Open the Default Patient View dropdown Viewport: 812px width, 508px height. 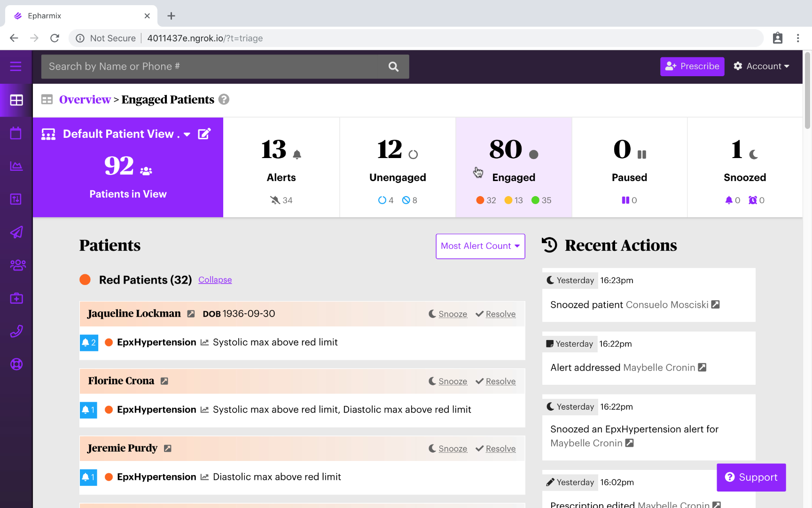(187, 135)
